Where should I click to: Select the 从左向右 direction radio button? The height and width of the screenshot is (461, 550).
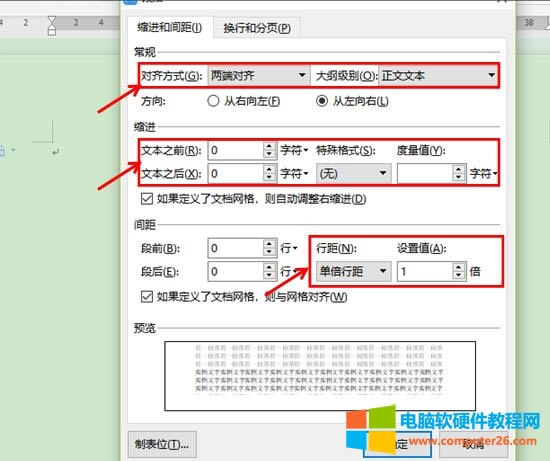tap(322, 101)
